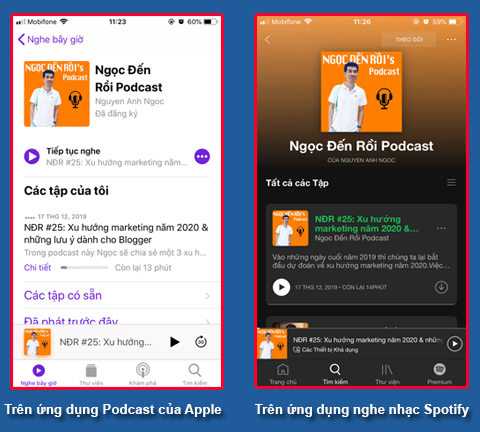Open more options for NĐR #25 in Spotify

441,228
